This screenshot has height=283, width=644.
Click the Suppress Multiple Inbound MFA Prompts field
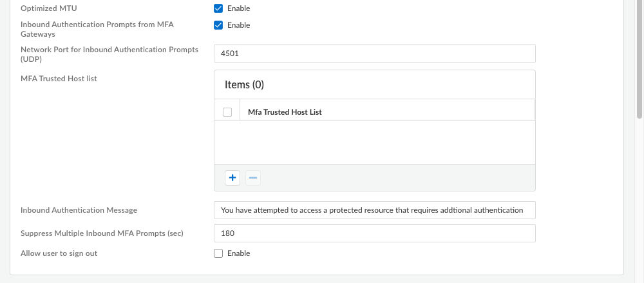374,233
